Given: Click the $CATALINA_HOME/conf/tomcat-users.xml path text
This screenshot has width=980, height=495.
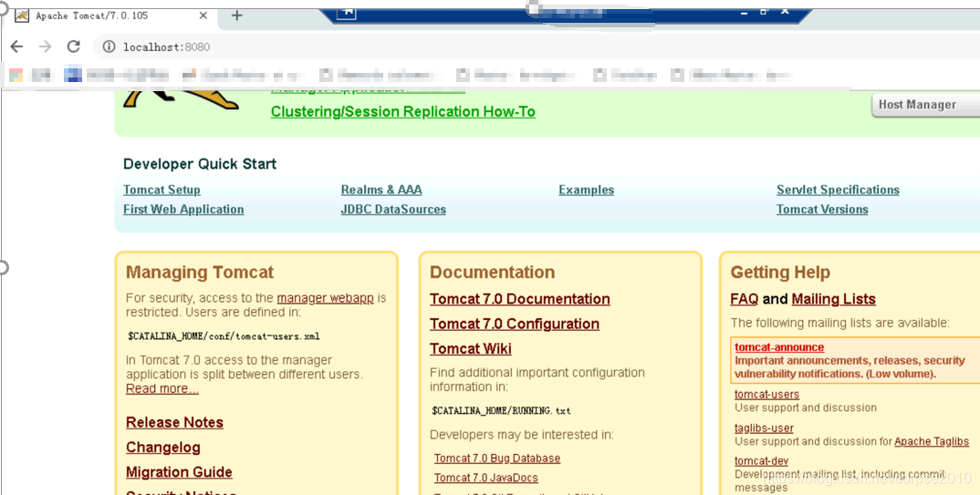Looking at the screenshot, I should coord(224,335).
